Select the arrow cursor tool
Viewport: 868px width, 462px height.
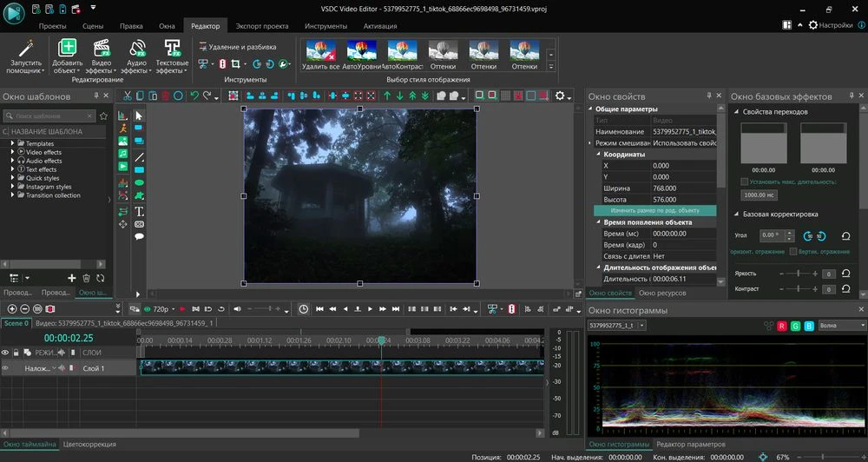tap(139, 115)
